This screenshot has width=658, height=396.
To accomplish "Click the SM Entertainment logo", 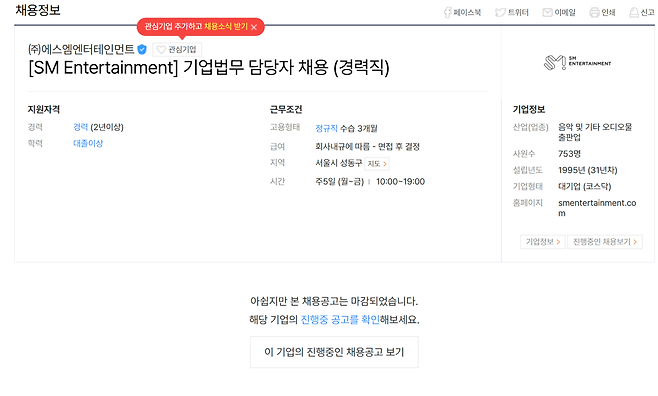I will [x=577, y=63].
